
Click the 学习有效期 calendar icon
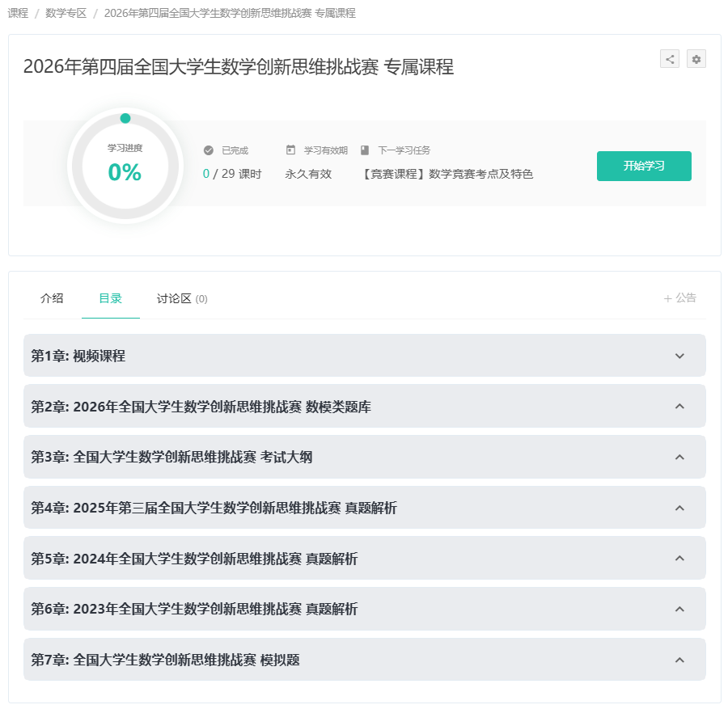290,150
